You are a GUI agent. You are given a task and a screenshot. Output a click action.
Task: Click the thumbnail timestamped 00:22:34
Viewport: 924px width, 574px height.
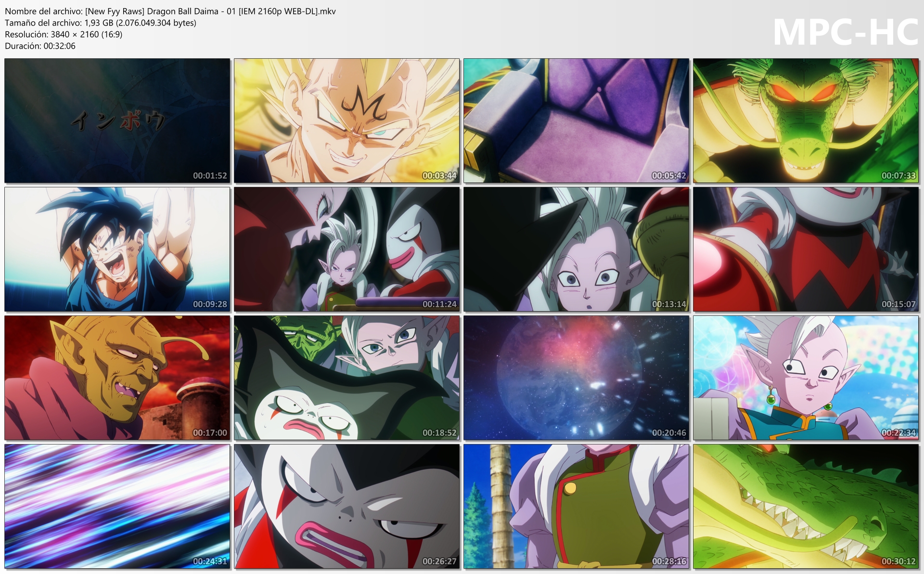(x=806, y=378)
